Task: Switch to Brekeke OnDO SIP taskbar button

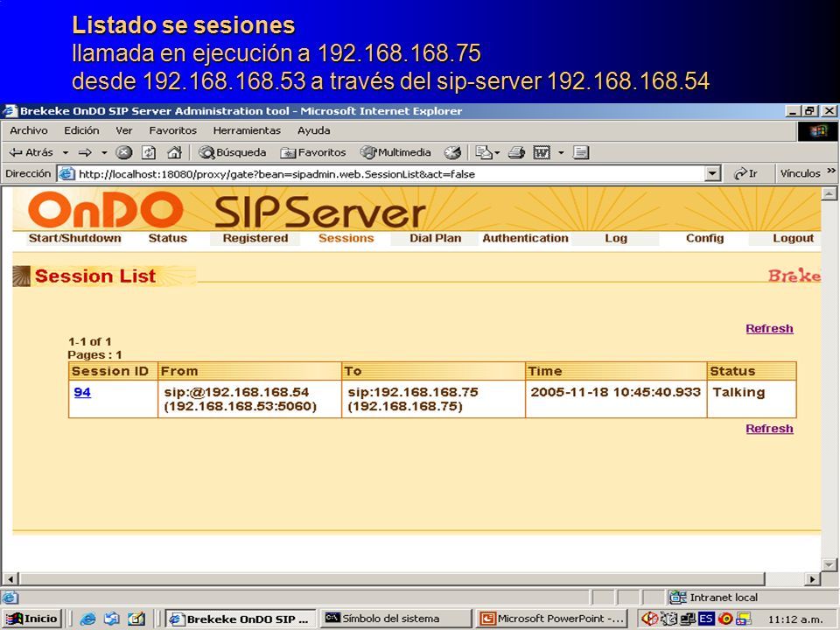Action: point(240,619)
